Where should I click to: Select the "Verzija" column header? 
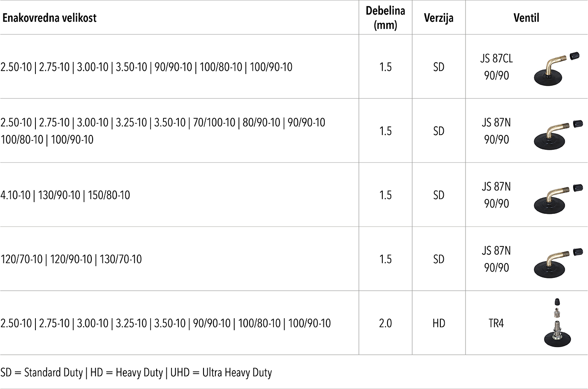tap(439, 18)
